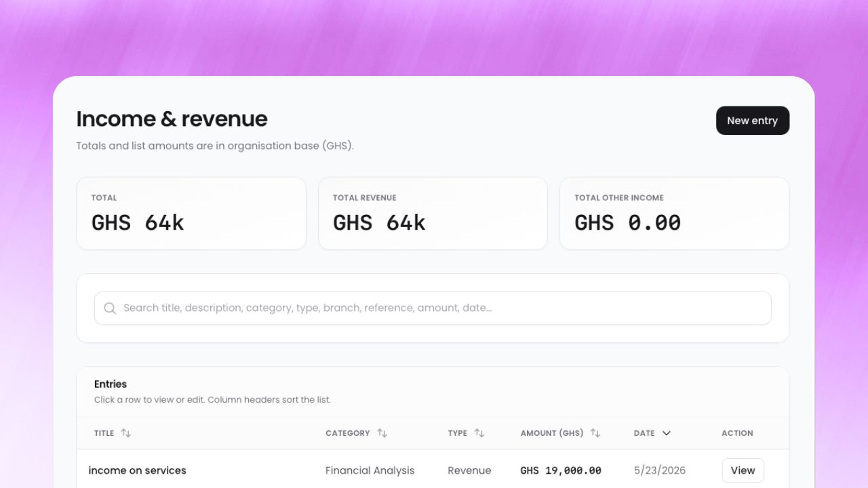Click the 5/23/2026 date cell
This screenshot has width=868, height=488.
click(660, 470)
